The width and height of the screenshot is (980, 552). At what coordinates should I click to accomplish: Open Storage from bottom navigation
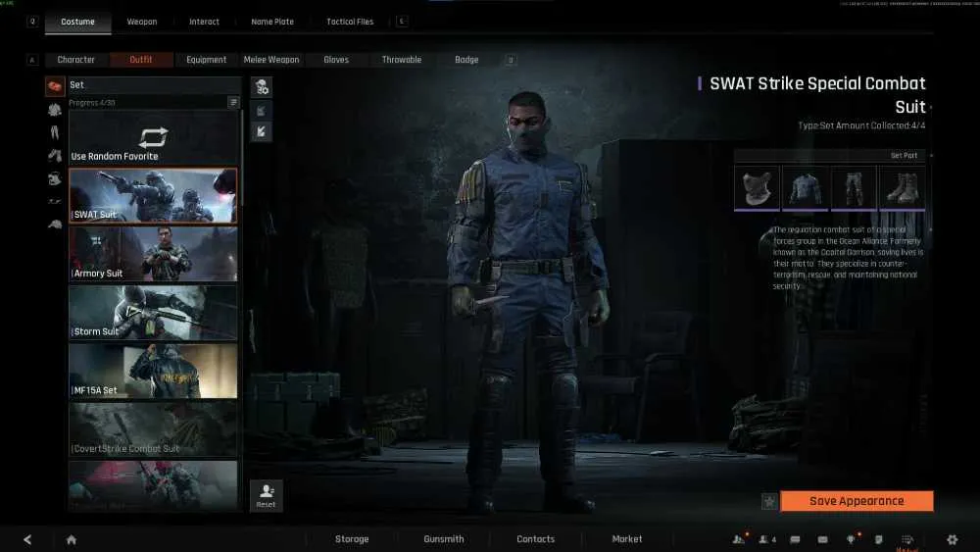coord(352,539)
